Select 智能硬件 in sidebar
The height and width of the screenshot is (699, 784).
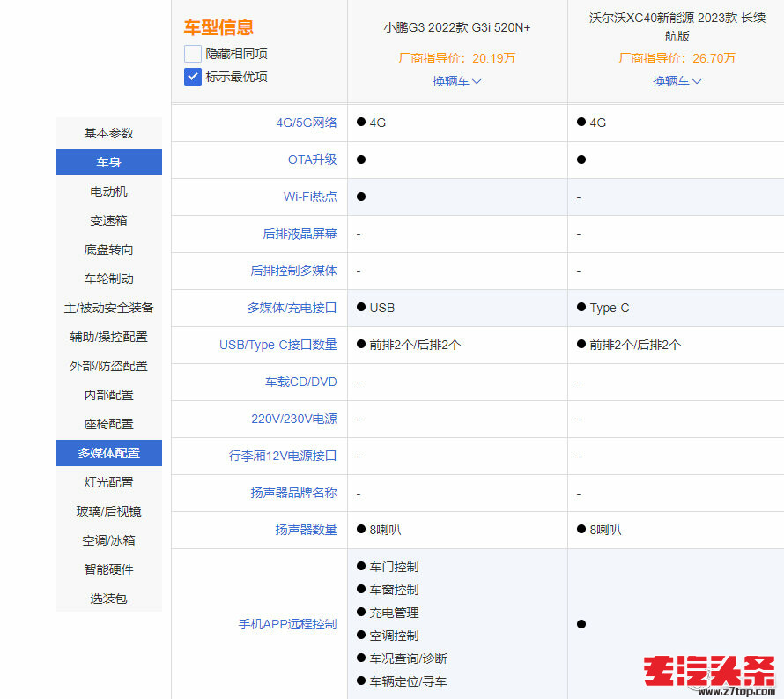click(x=109, y=569)
